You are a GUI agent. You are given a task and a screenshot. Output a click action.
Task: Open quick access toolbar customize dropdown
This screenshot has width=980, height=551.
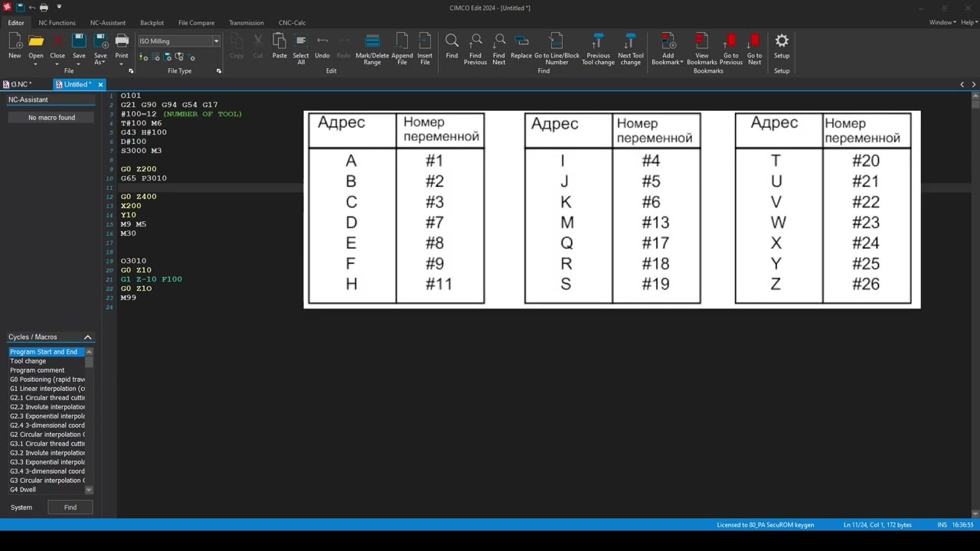(x=59, y=8)
